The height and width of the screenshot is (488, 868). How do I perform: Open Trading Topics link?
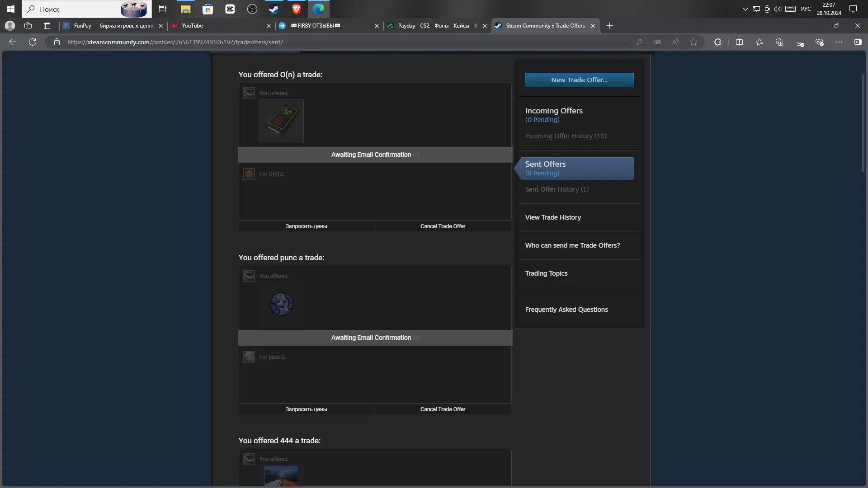[546, 273]
